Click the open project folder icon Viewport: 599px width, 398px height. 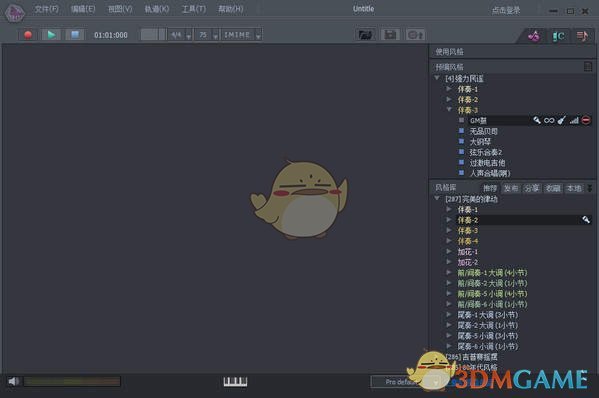pos(365,35)
